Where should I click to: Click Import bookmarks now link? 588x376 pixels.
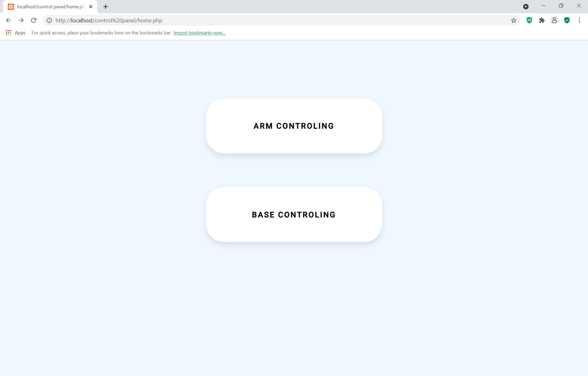(x=199, y=33)
